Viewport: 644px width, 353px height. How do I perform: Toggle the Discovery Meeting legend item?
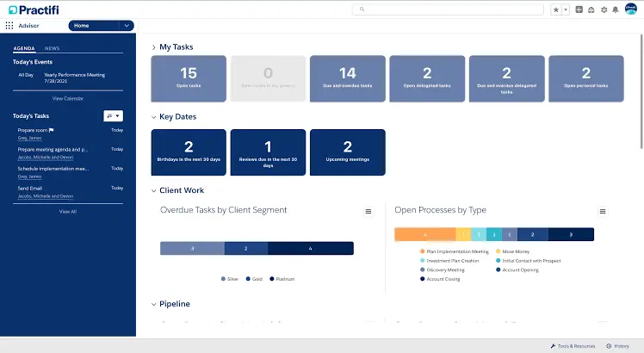pyautogui.click(x=443, y=270)
